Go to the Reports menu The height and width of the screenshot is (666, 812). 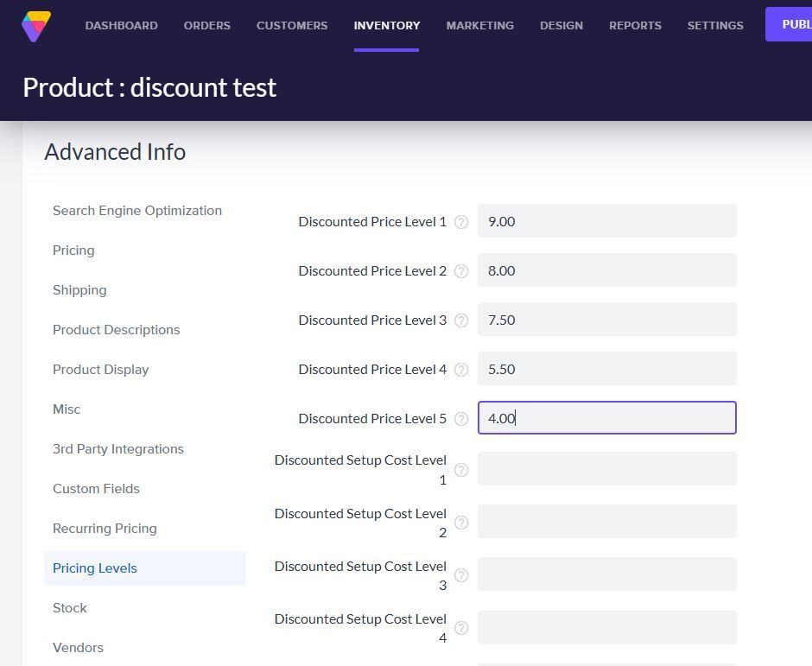pyautogui.click(x=635, y=26)
